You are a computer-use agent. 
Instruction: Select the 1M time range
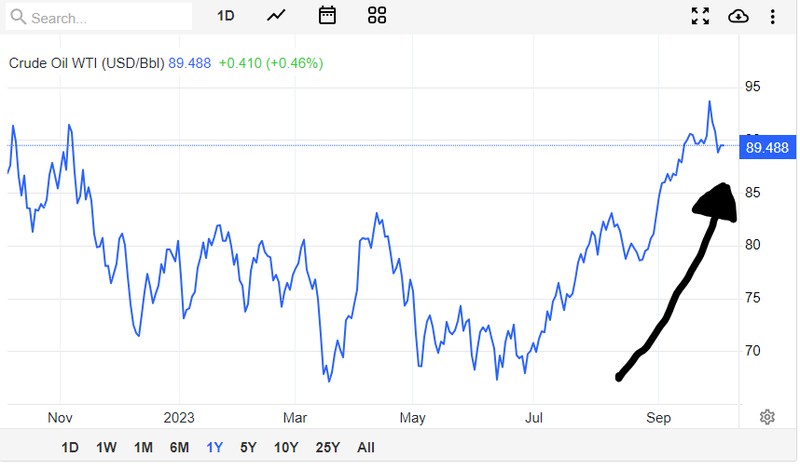143,449
